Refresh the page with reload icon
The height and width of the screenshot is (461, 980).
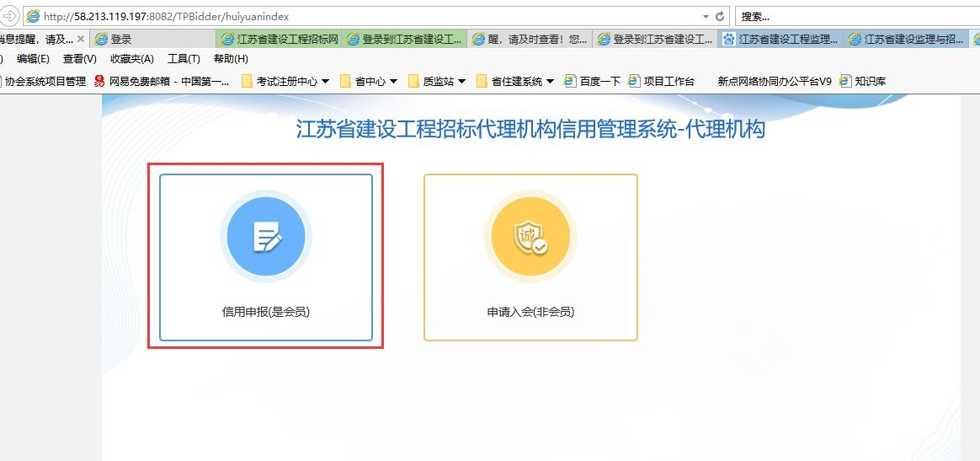tap(720, 16)
